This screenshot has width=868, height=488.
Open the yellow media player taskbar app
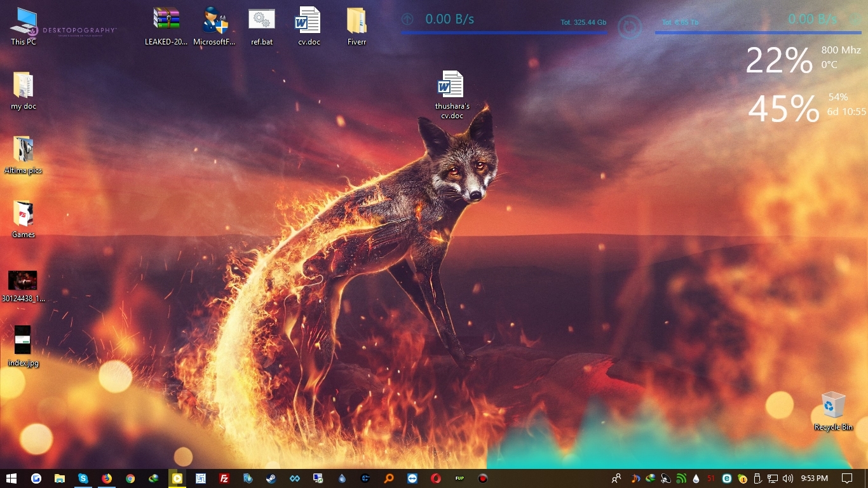click(177, 478)
